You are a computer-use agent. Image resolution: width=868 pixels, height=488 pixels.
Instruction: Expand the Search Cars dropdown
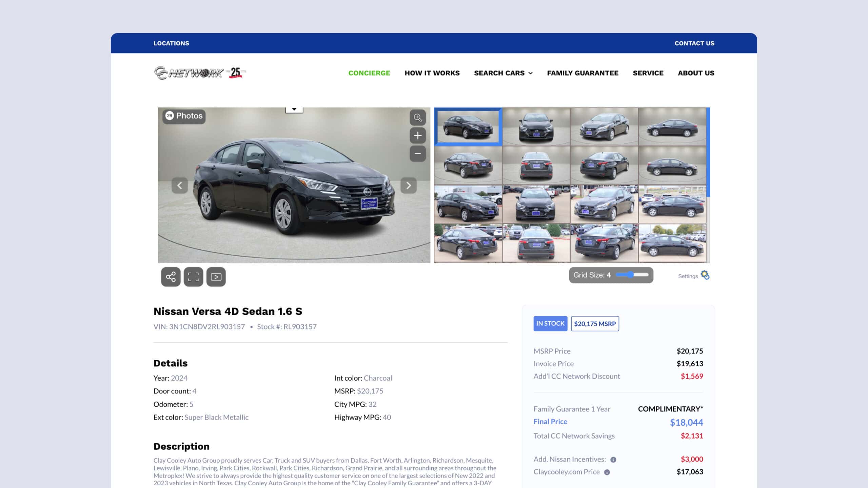tap(504, 73)
